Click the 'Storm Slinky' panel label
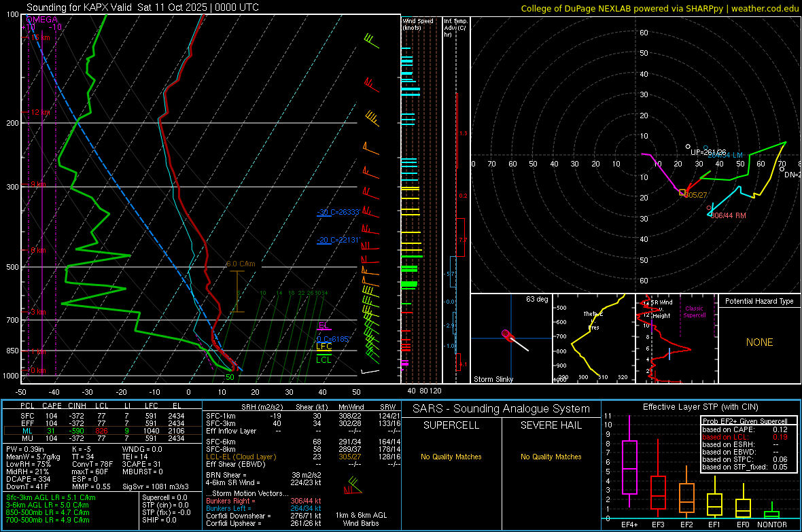This screenshot has width=802, height=532. pyautogui.click(x=493, y=379)
